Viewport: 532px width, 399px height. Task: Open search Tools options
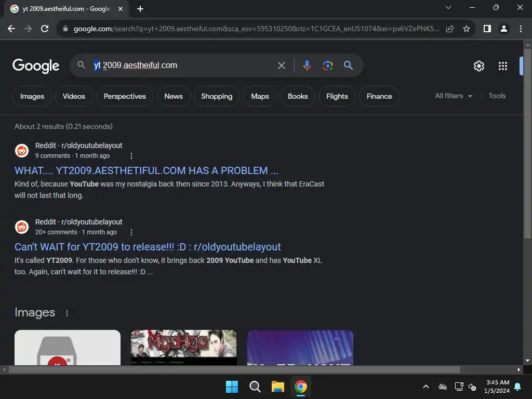click(497, 96)
